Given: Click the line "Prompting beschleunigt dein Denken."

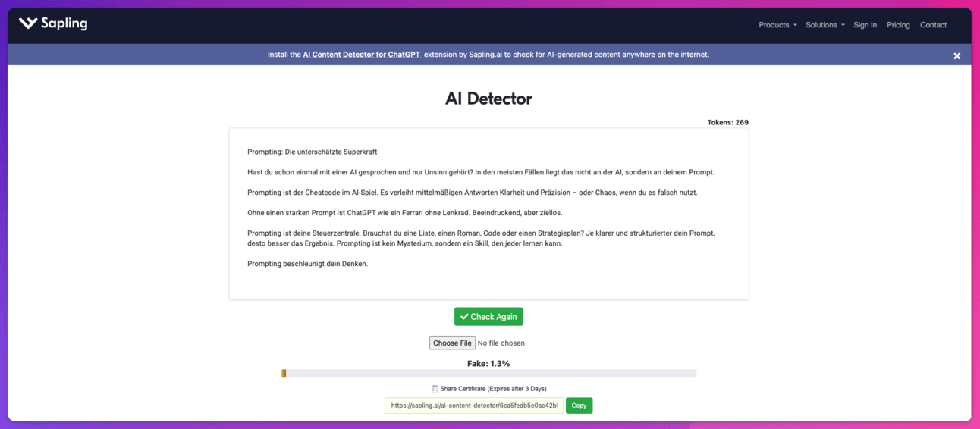Looking at the screenshot, I should 307,264.
